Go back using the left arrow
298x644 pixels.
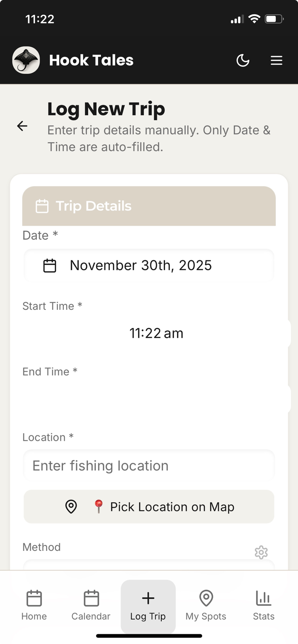pyautogui.click(x=22, y=126)
